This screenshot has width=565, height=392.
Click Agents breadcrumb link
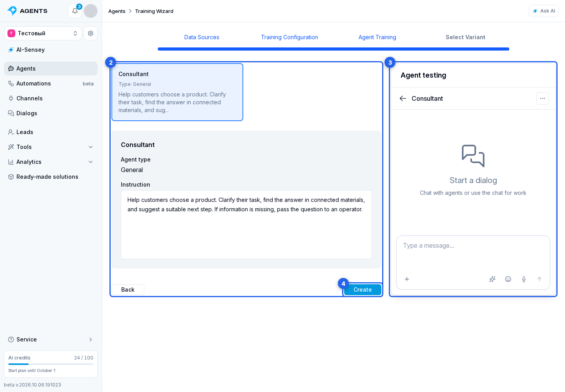coord(117,11)
